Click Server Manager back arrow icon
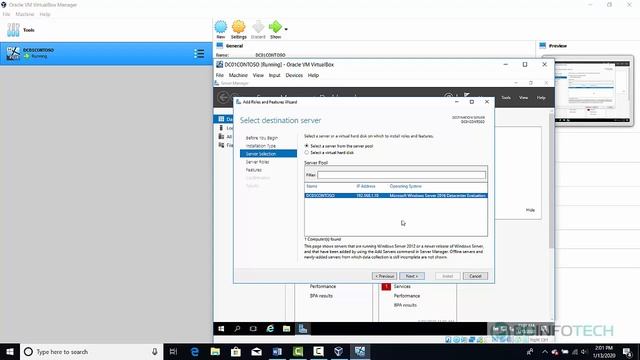The image size is (640, 360). tap(223, 98)
